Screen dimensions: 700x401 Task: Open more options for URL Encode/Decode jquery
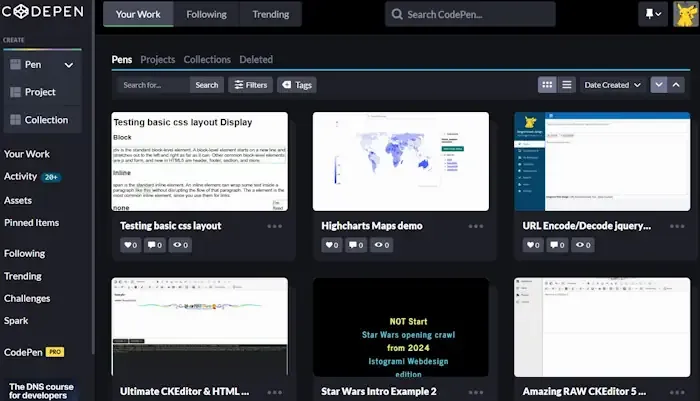677,226
